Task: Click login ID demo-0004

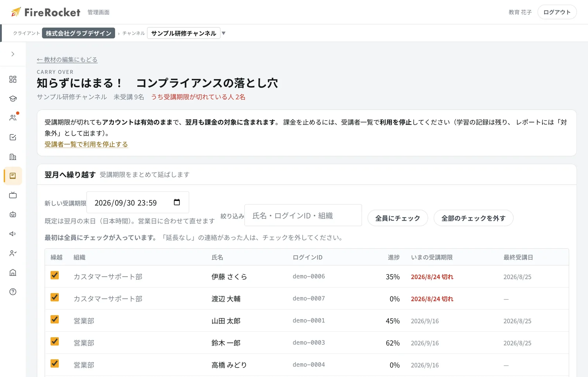Action: click(x=309, y=364)
